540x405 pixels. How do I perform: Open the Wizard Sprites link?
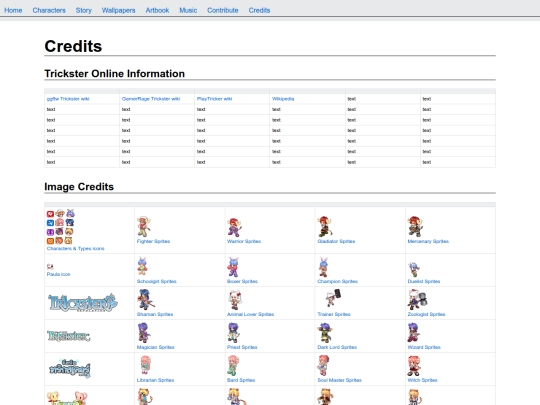coord(424,347)
